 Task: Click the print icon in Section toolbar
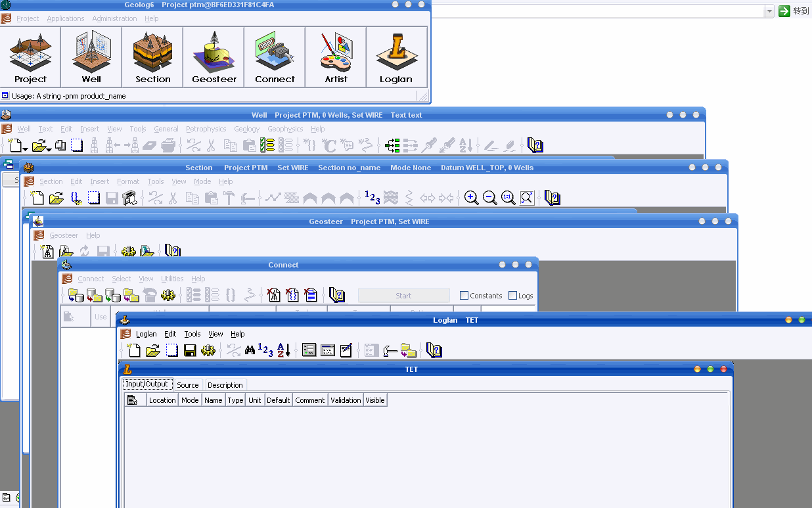(x=129, y=198)
